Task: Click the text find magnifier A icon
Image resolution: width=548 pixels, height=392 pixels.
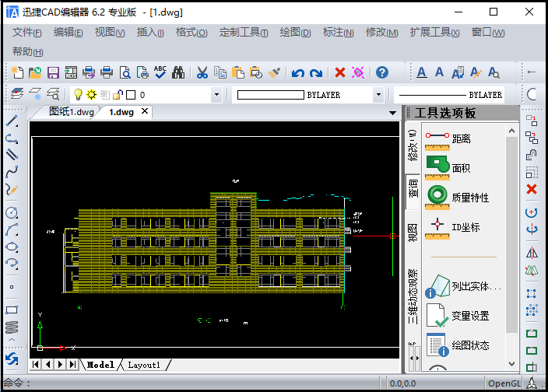Action: tap(494, 72)
